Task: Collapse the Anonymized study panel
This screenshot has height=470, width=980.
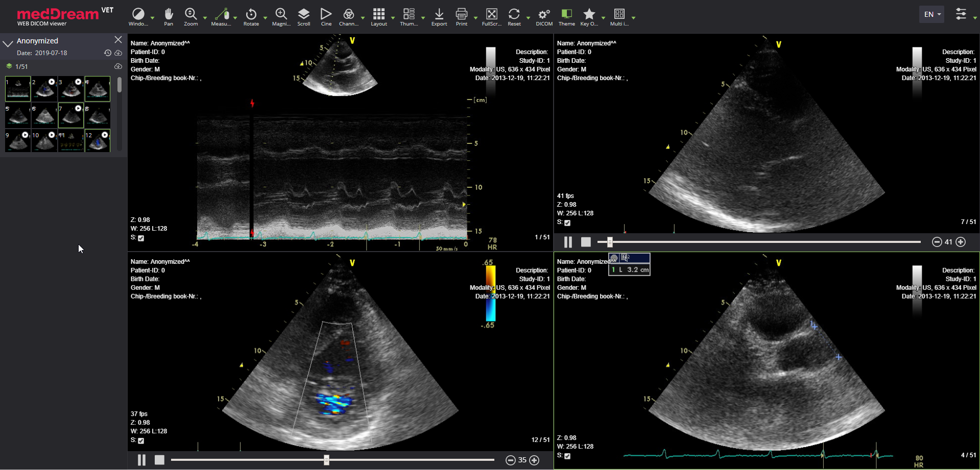Action: tap(7, 43)
